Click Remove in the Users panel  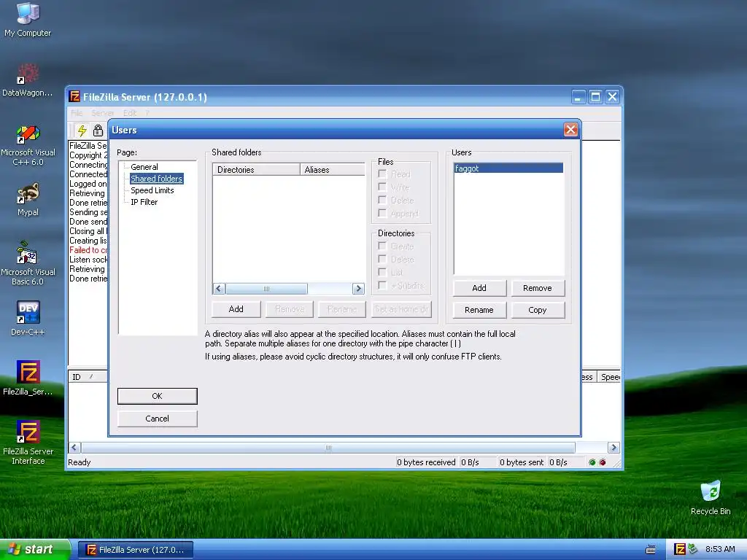[x=538, y=288]
